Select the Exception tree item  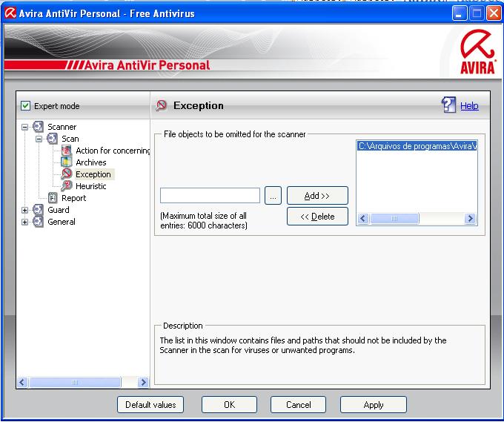point(93,174)
